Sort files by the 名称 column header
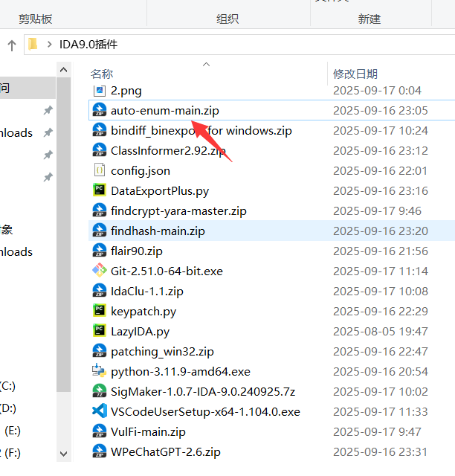Screen dimensions: 455x476 [x=102, y=74]
